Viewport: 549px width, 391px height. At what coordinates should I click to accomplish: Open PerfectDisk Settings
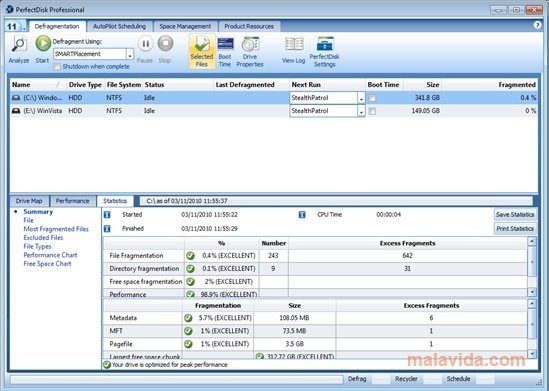[325, 52]
